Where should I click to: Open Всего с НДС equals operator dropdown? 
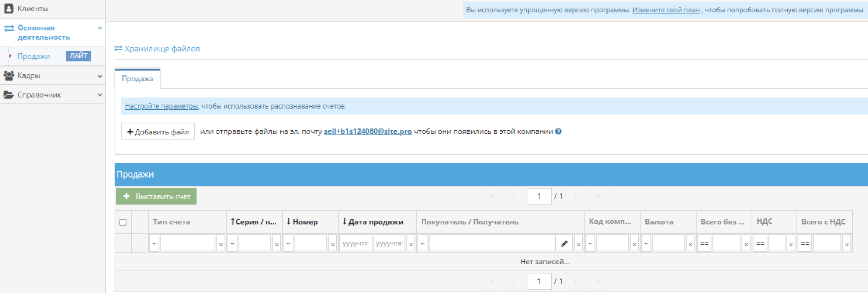point(805,244)
